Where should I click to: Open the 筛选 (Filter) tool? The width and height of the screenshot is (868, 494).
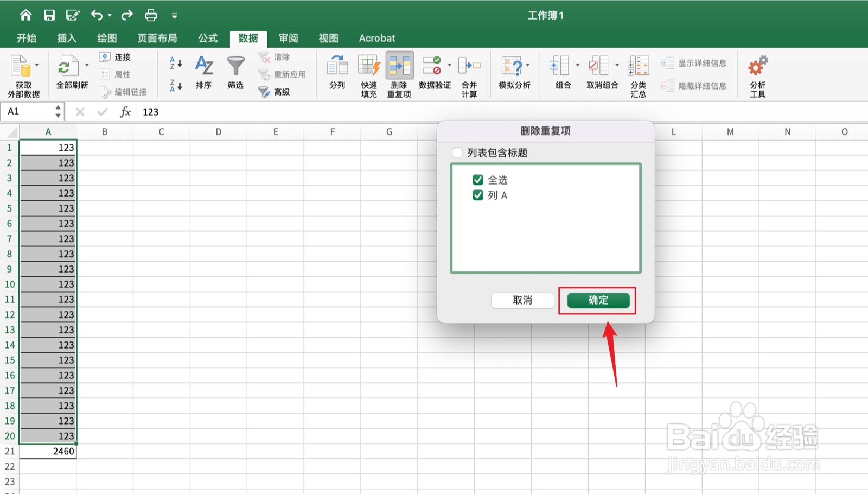point(235,72)
